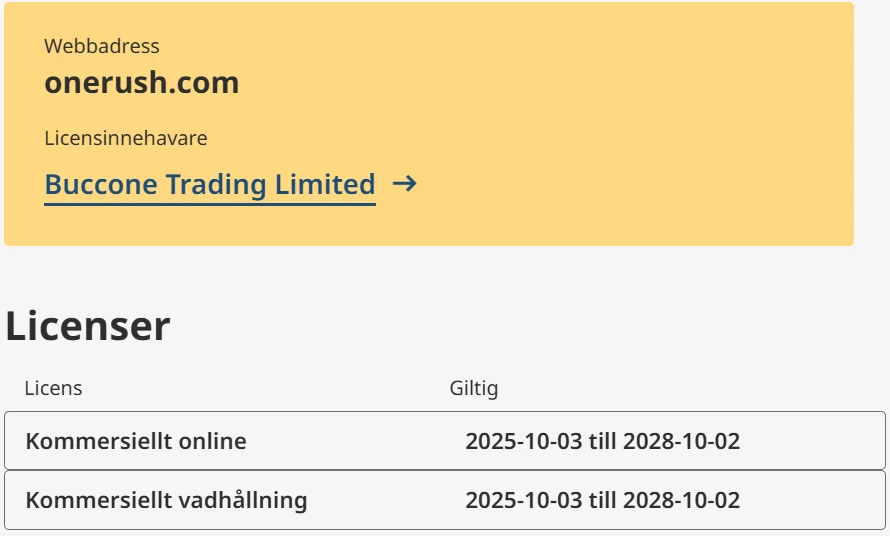Click the onerush.com web address text
Image resolution: width=890 pixels, height=536 pixels.
tap(142, 82)
